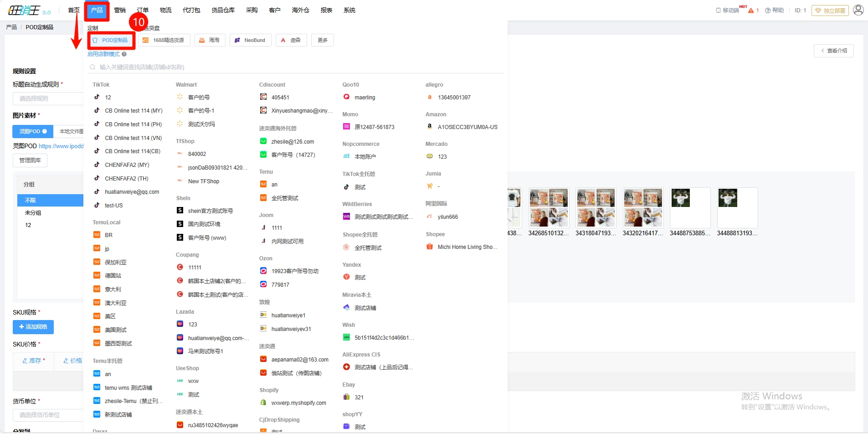
Task: Click the user avatar icon
Action: pos(858,10)
